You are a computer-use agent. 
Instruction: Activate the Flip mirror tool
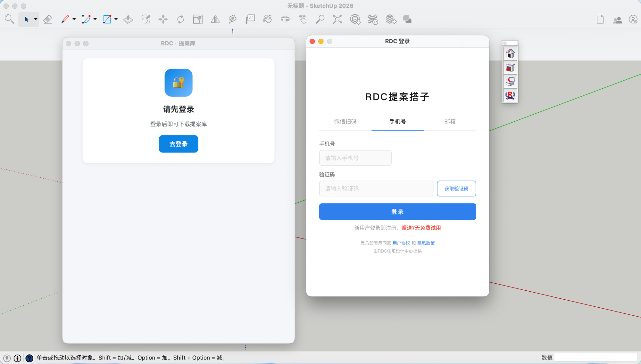(215, 19)
